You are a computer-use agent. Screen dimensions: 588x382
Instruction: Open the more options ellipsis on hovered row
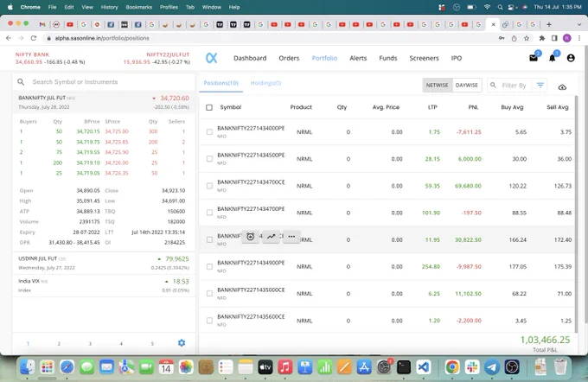point(291,237)
